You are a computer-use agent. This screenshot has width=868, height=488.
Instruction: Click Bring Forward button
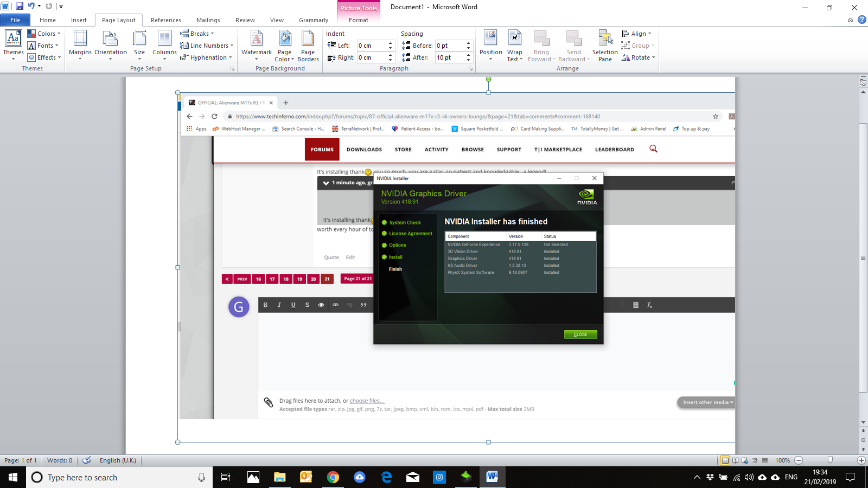[541, 46]
